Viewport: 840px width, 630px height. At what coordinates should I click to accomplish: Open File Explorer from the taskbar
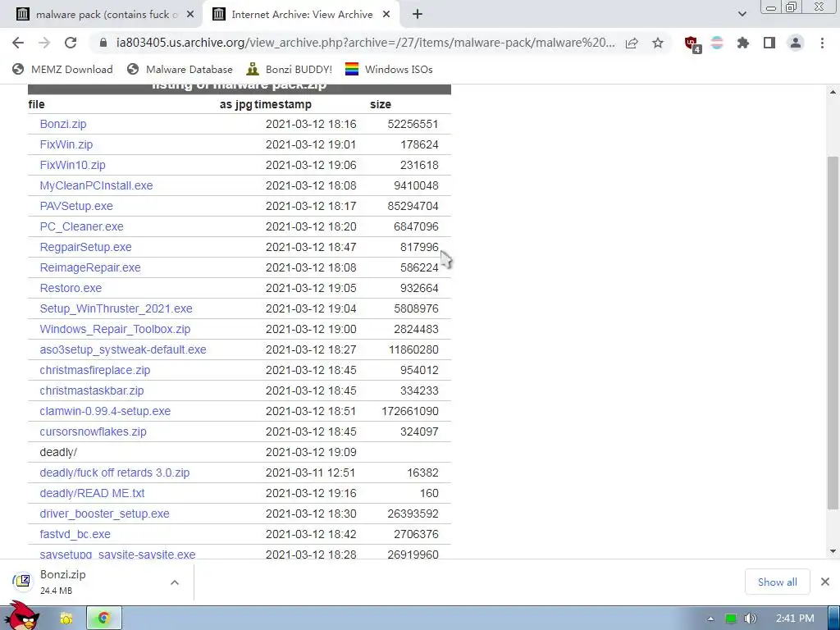tap(66, 619)
